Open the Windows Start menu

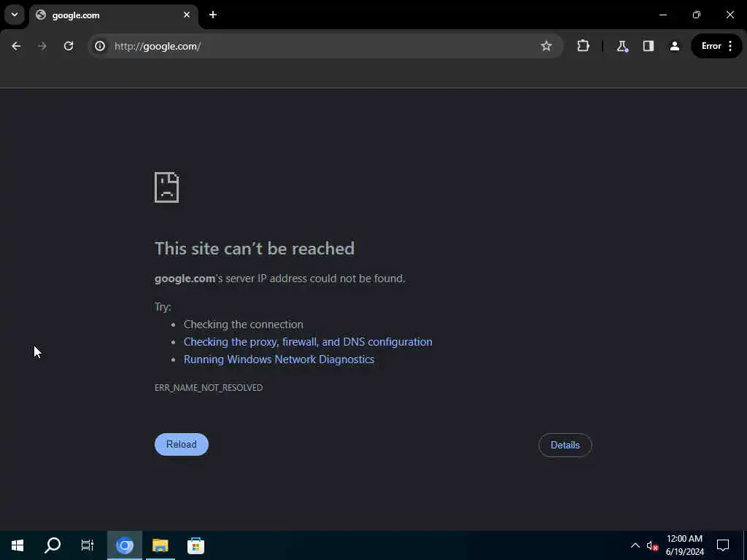[x=18, y=545]
